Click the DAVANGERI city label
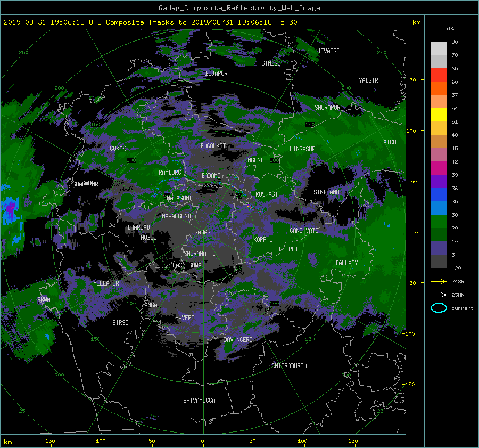Viewport: 479px width, 448px height. [x=238, y=340]
